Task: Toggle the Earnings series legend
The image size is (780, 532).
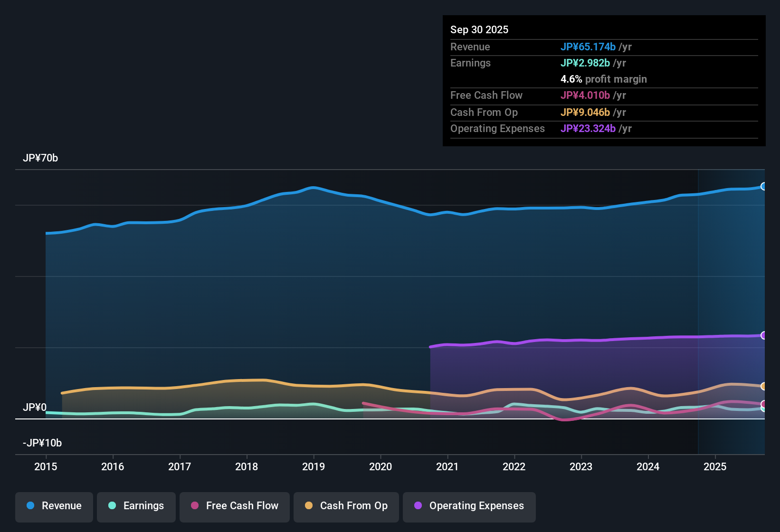Action: [136, 506]
